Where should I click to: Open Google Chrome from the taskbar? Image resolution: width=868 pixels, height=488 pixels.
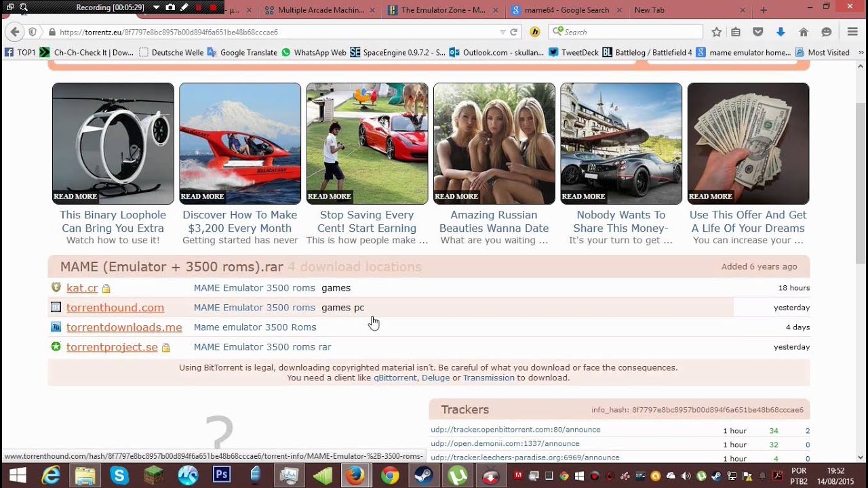[x=389, y=476]
